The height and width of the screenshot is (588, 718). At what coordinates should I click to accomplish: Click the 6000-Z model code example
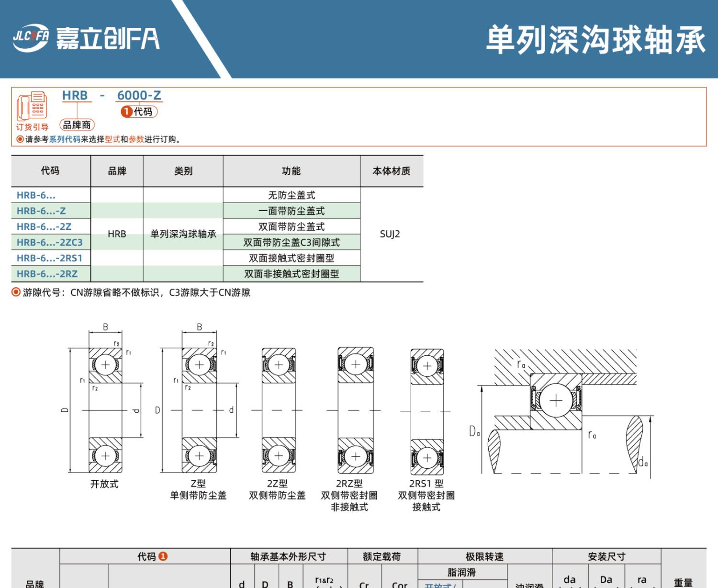(139, 95)
